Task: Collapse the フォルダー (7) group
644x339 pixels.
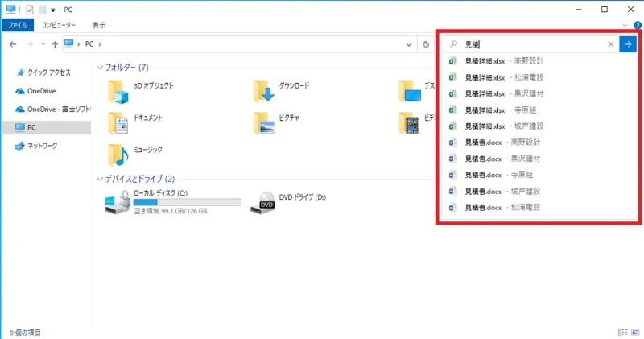Action: coord(99,68)
